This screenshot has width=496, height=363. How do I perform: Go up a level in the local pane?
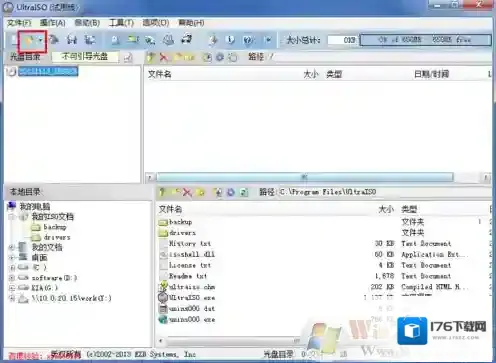[162, 192]
